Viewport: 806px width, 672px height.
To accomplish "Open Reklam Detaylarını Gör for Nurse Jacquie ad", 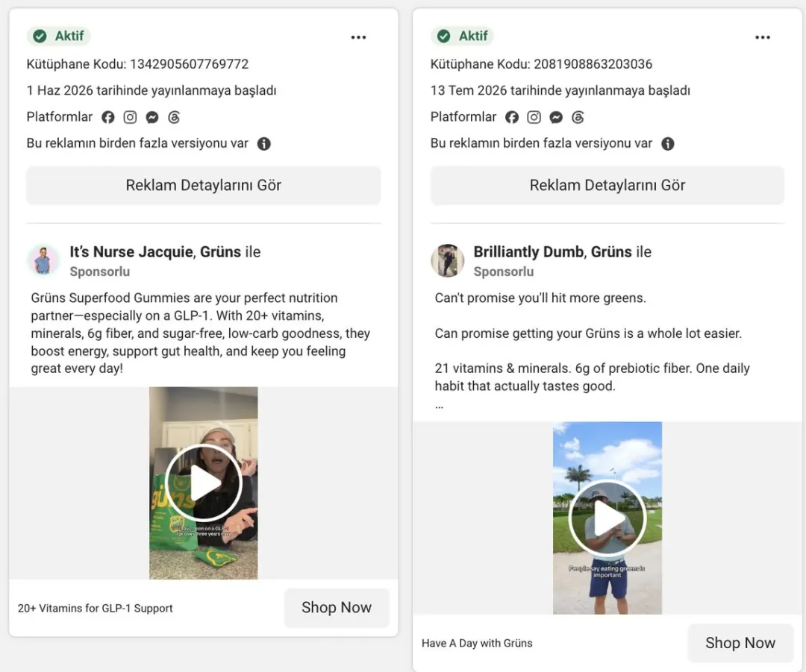I will [204, 186].
